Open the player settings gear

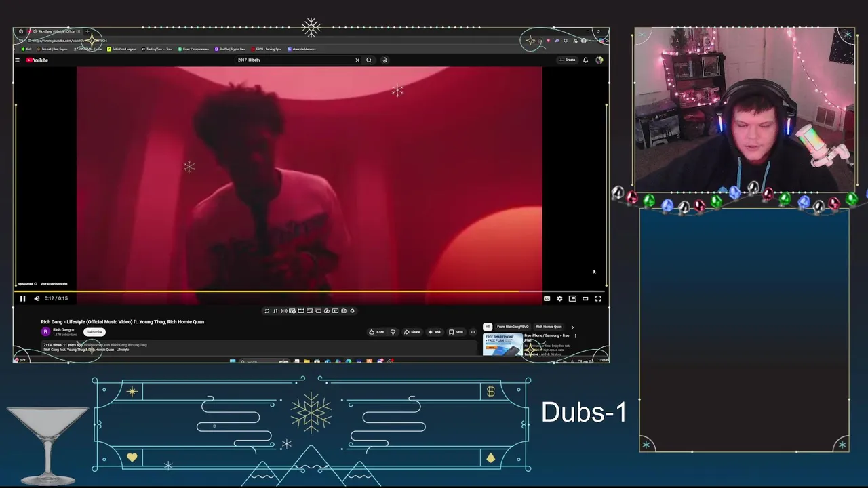(559, 298)
